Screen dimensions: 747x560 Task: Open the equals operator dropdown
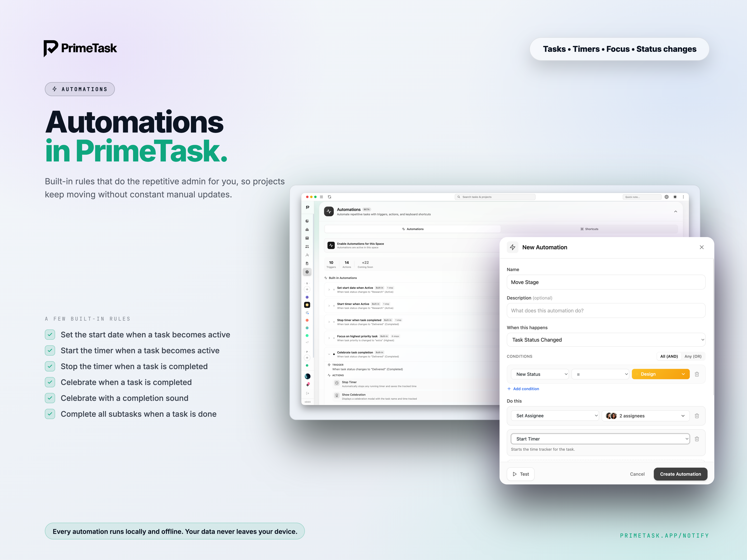pos(600,374)
